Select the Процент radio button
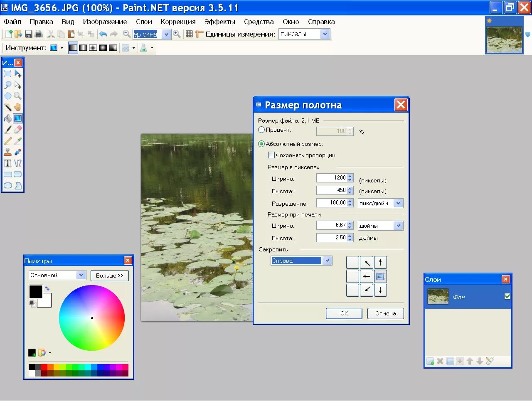532x401 pixels. point(261,130)
